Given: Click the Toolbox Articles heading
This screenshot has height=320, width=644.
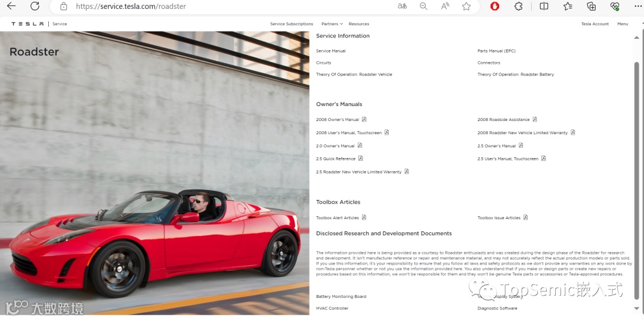Looking at the screenshot, I should [x=338, y=202].
